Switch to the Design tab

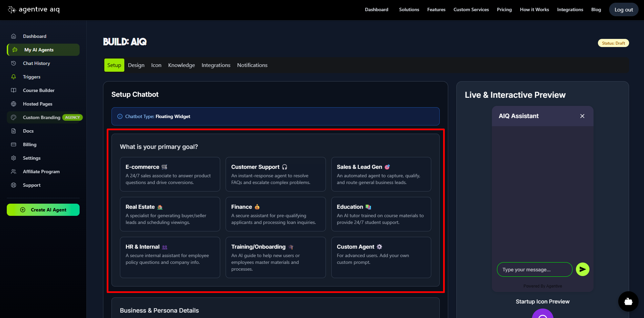tap(136, 65)
